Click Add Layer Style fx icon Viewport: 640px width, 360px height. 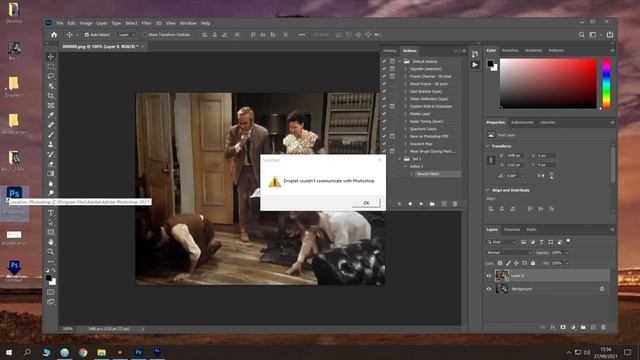click(x=553, y=327)
